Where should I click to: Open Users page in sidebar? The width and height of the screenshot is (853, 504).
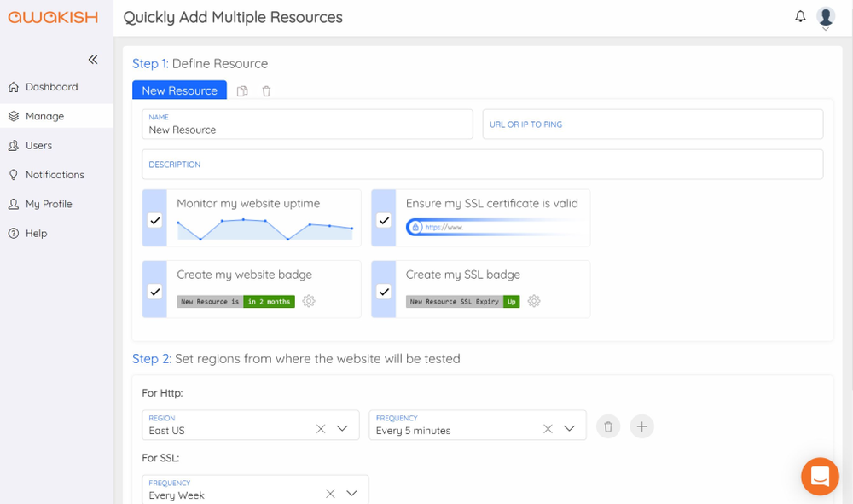(x=56, y=145)
